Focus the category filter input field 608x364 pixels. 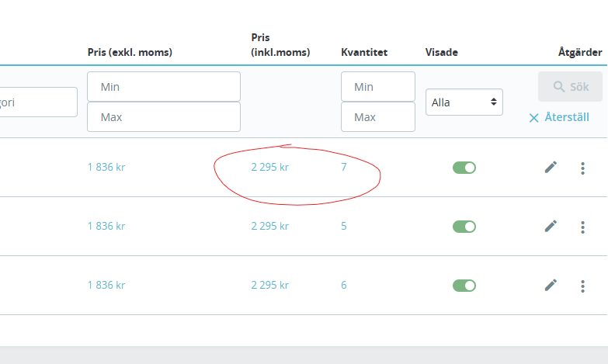38,102
